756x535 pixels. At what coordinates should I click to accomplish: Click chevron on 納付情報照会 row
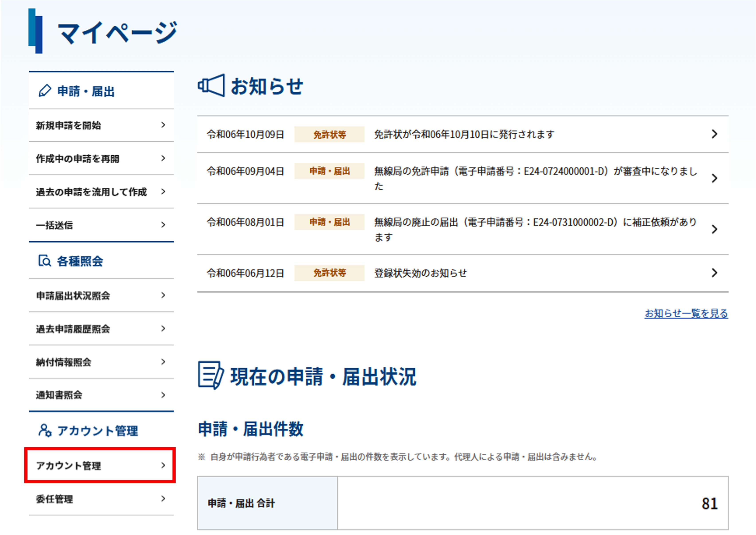pos(163,362)
